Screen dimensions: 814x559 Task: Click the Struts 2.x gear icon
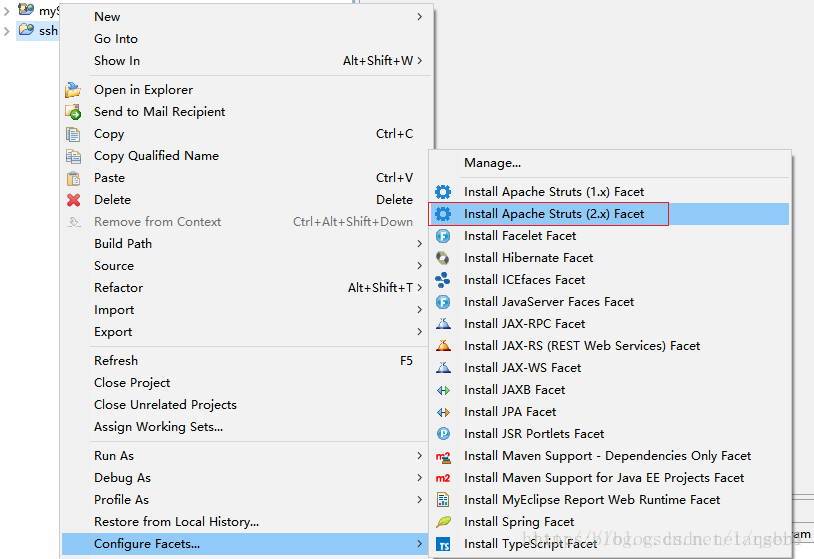pos(443,214)
